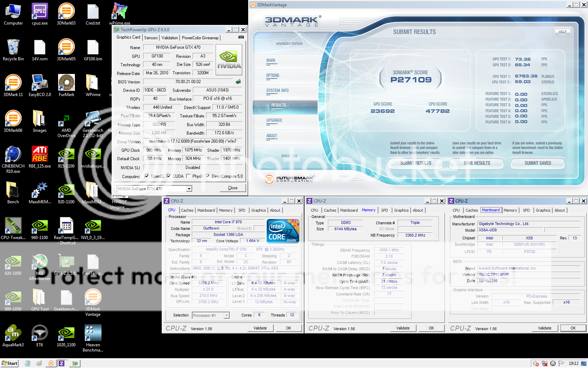This screenshot has height=368, width=588.
Task: Open the 3DMark05 desktop shortcut
Action: pyautogui.click(x=66, y=50)
